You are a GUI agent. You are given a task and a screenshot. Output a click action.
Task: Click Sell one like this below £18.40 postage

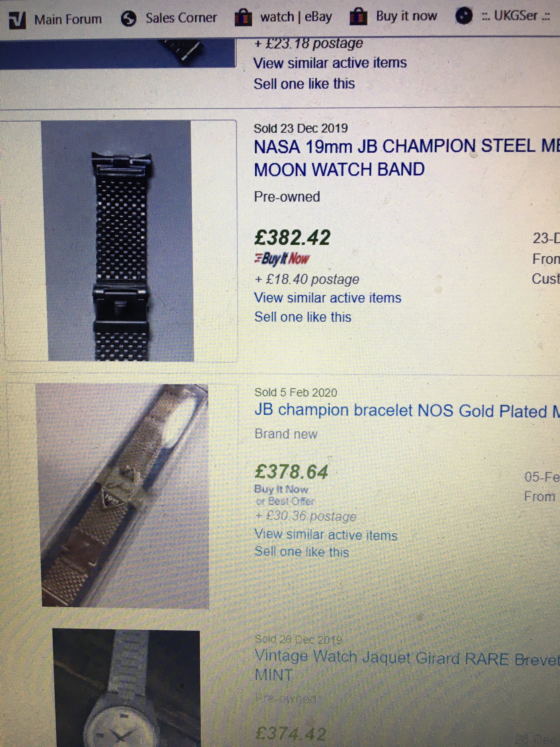[x=303, y=317]
